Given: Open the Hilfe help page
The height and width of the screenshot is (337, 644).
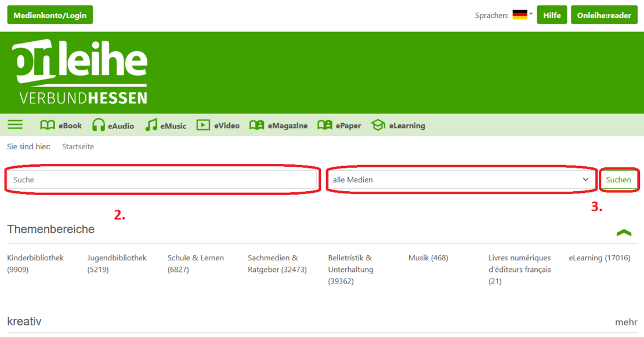Looking at the screenshot, I should pyautogui.click(x=552, y=15).
